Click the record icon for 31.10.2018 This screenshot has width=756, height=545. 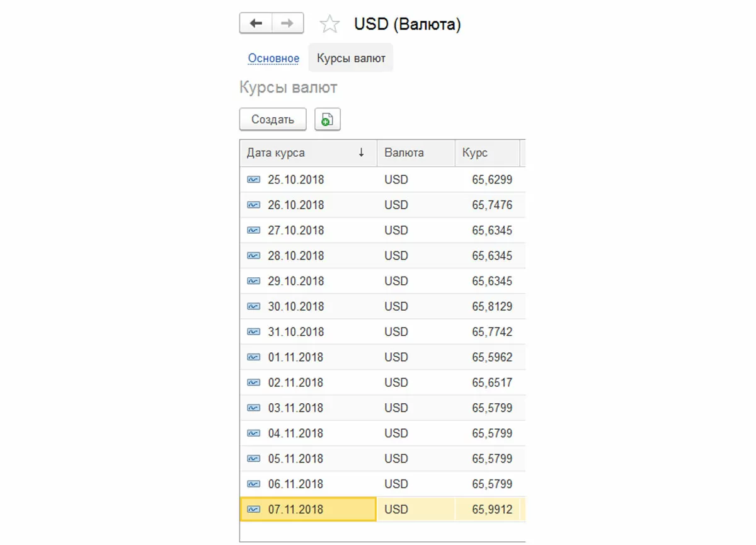point(253,332)
